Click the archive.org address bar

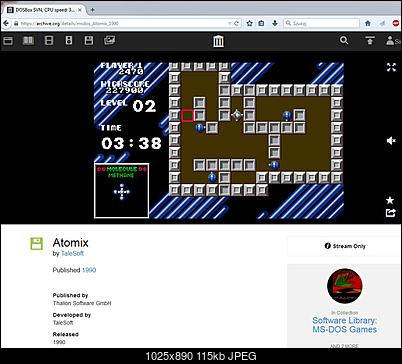pos(123,23)
